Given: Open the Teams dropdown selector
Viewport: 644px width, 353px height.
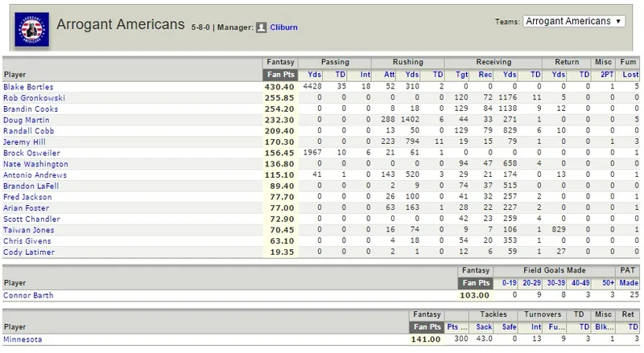Looking at the screenshot, I should pyautogui.click(x=574, y=22).
